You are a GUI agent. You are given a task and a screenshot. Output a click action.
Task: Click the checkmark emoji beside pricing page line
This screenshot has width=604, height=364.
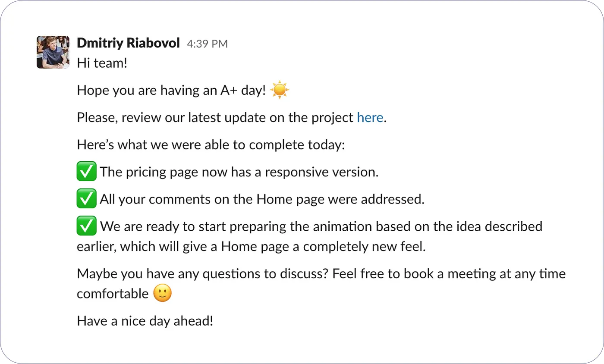[x=86, y=172]
